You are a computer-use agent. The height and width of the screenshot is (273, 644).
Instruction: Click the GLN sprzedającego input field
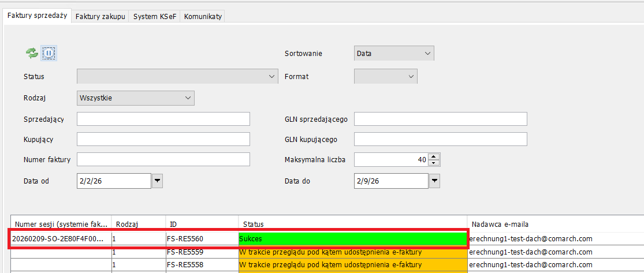point(440,119)
